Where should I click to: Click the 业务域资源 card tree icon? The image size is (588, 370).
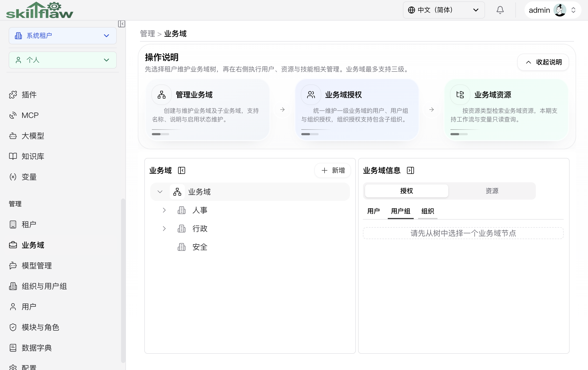click(460, 95)
